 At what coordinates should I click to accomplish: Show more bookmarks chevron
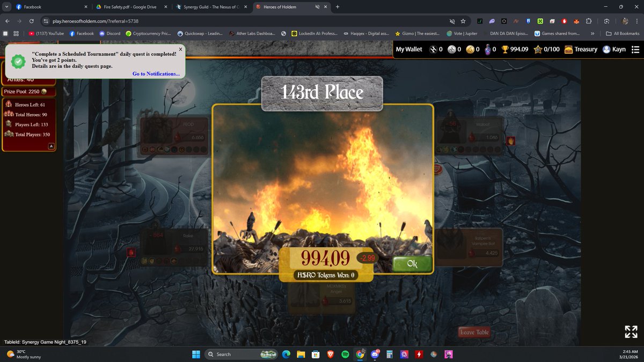pyautogui.click(x=592, y=33)
